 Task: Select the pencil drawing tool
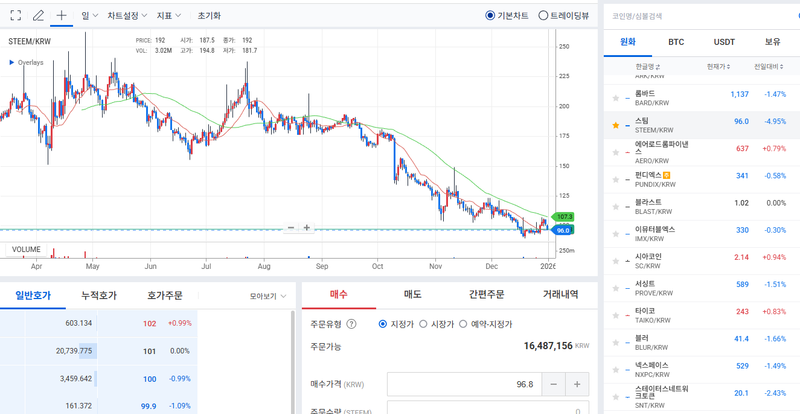tap(38, 16)
